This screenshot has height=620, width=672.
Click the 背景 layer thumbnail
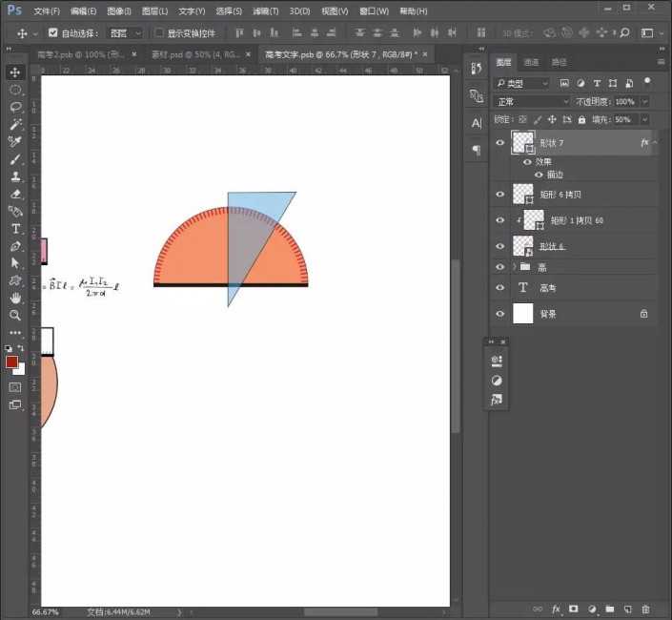point(523,314)
